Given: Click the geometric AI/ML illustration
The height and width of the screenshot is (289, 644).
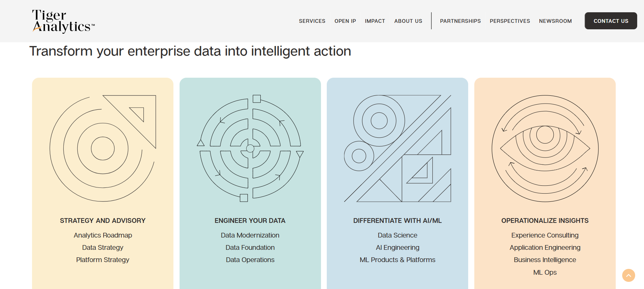Looking at the screenshot, I should (397, 148).
